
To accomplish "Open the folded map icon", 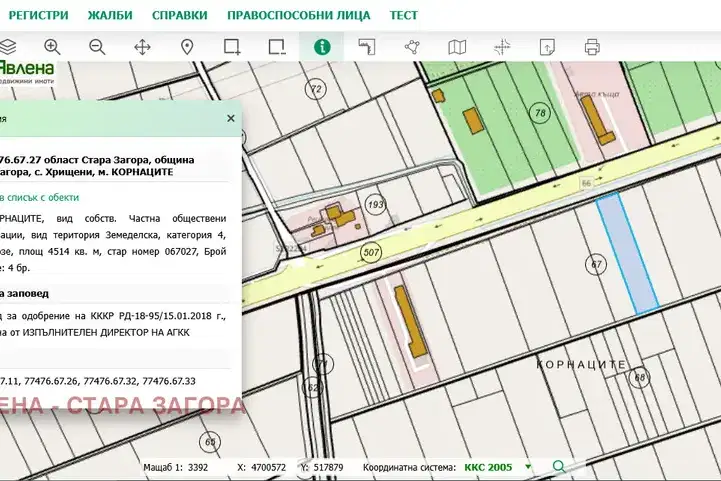I will pyautogui.click(x=457, y=47).
